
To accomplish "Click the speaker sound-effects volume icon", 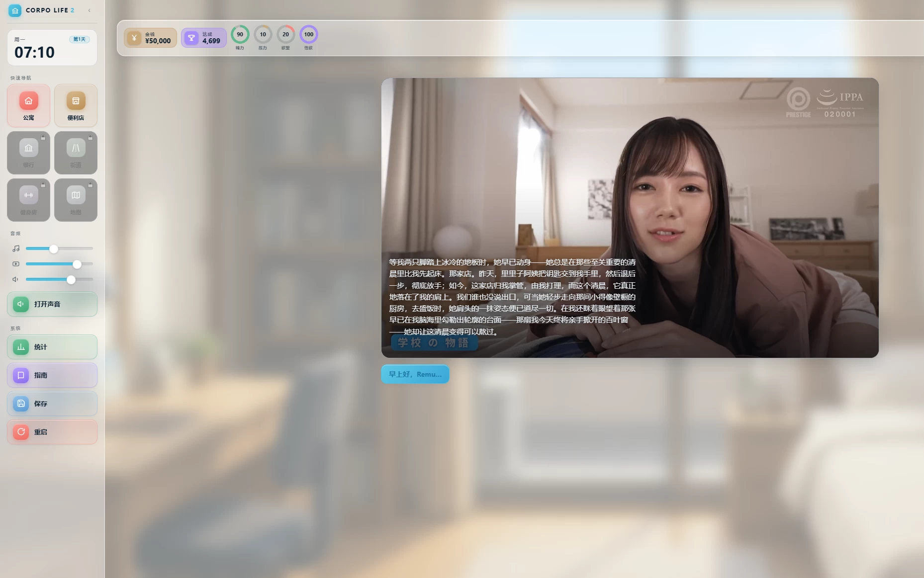I will pos(16,279).
